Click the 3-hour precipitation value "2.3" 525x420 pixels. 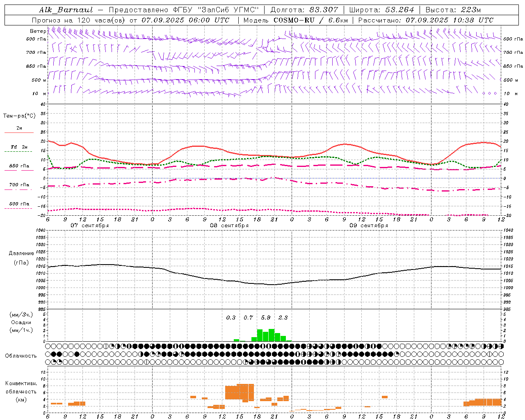pyautogui.click(x=283, y=317)
